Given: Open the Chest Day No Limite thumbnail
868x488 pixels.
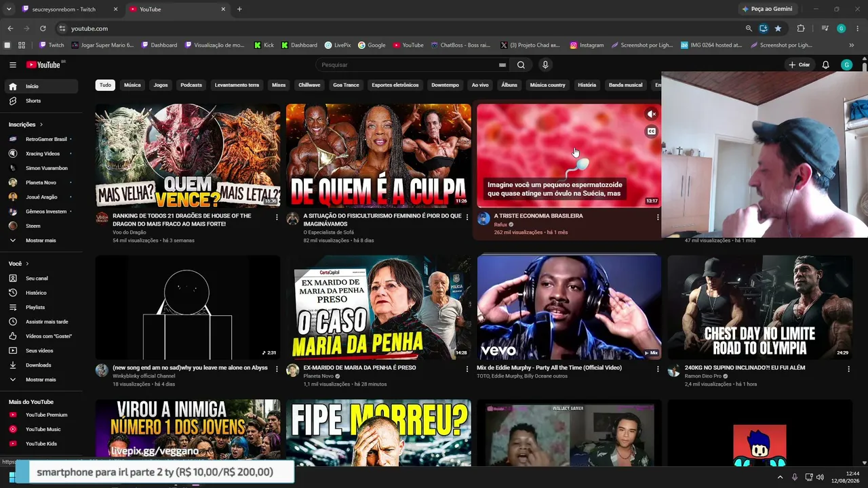Looking at the screenshot, I should 759,307.
